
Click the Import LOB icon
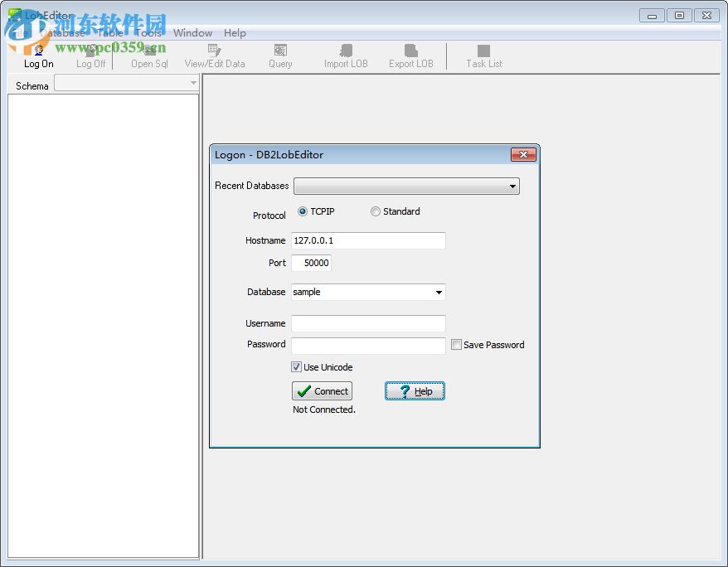click(345, 56)
